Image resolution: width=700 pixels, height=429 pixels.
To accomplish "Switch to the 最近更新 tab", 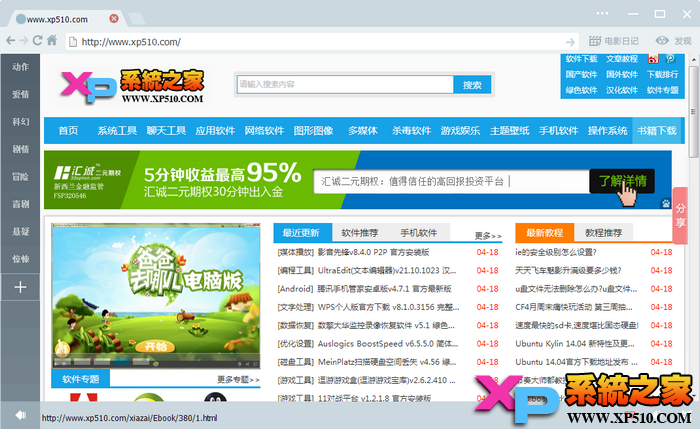I will click(x=302, y=233).
